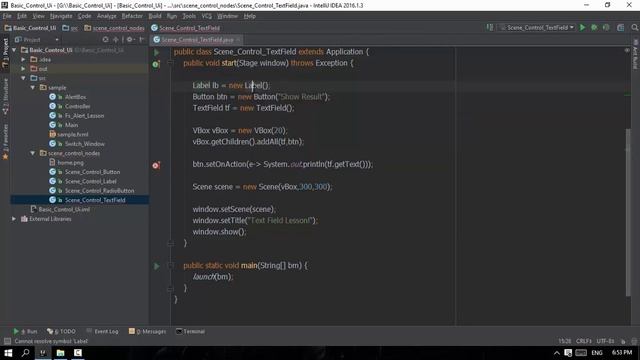The height and width of the screenshot is (360, 640).
Task: Hide the Project tool window icon
Action: (x=142, y=40)
